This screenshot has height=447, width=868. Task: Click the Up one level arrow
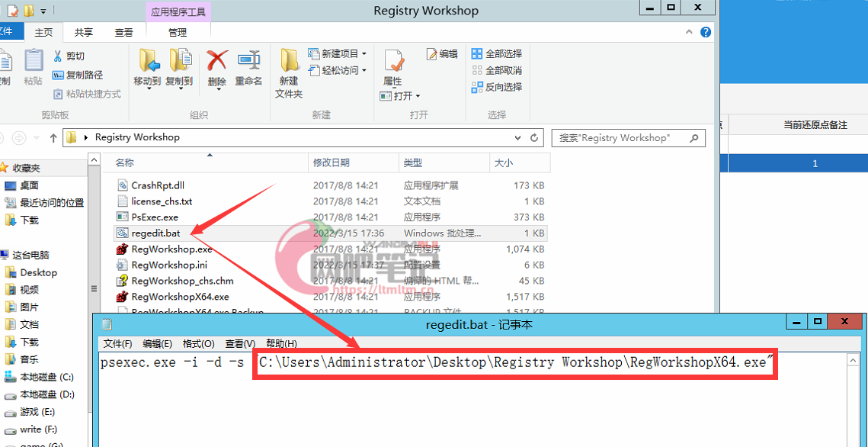pyautogui.click(x=53, y=138)
